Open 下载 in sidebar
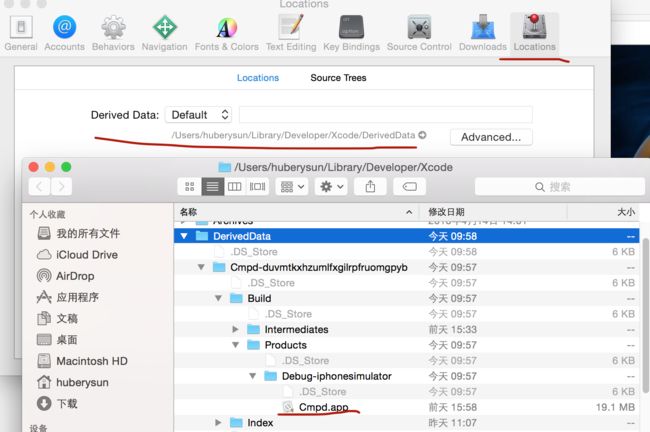Screen dimensions: 650x432 tap(57, 403)
